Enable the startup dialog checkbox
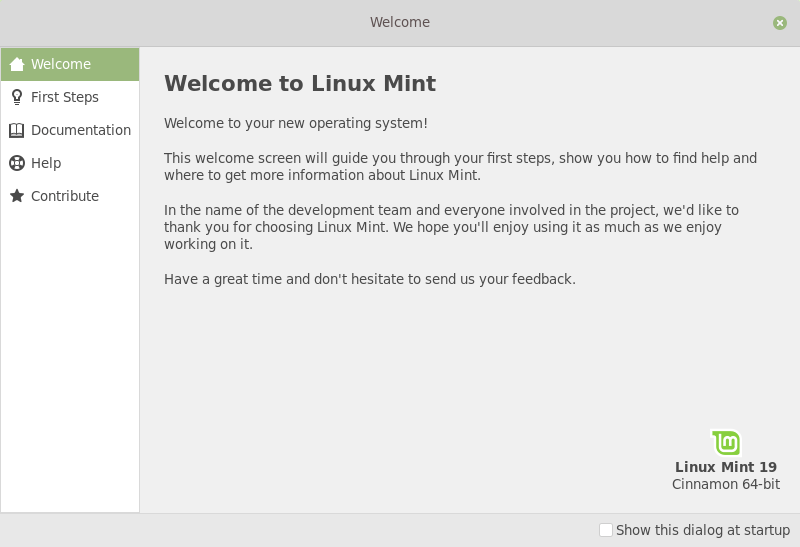The height and width of the screenshot is (547, 800). 606,530
